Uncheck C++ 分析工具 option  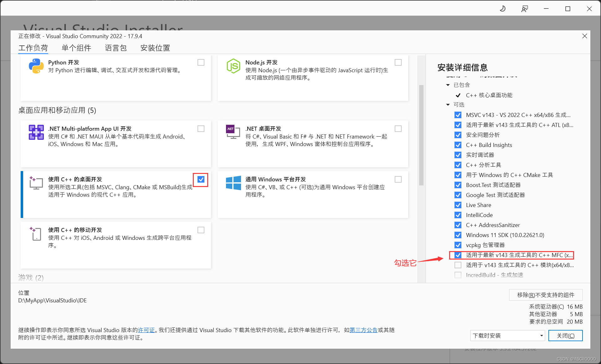458,165
